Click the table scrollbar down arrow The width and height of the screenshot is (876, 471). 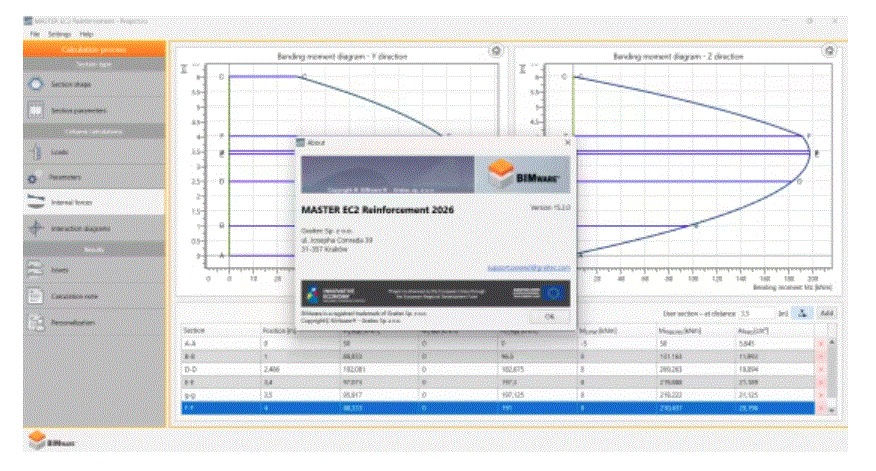click(x=832, y=410)
